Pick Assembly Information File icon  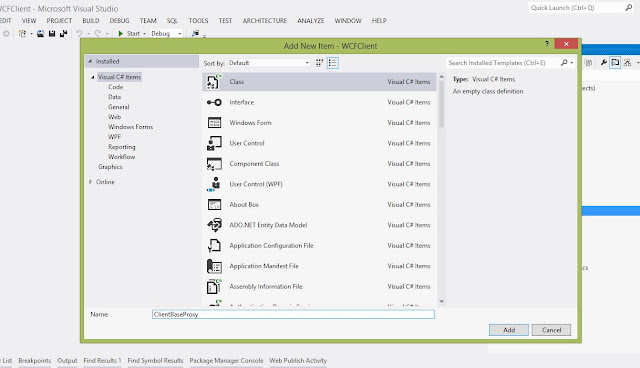click(214, 286)
